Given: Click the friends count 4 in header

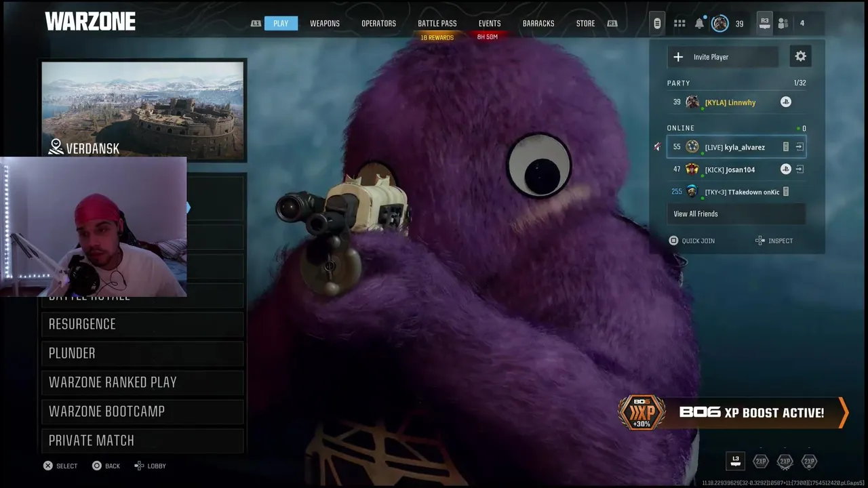Looking at the screenshot, I should click(x=802, y=23).
